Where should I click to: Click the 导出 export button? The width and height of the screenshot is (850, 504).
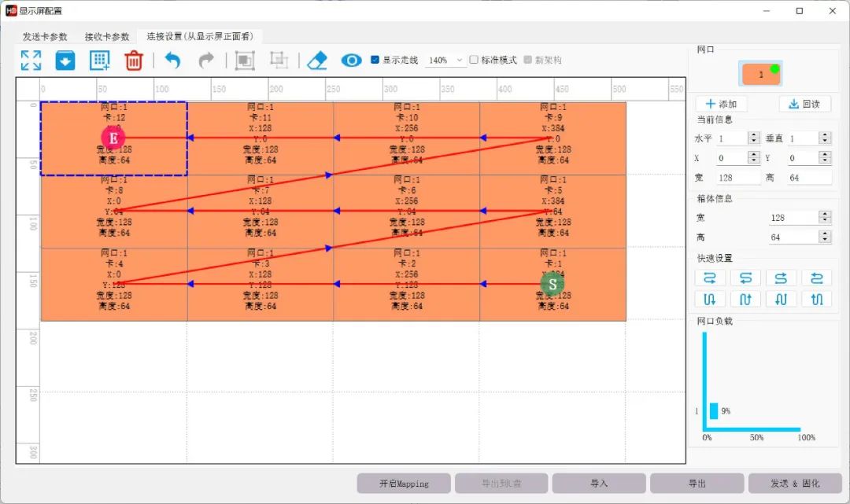[x=697, y=484]
